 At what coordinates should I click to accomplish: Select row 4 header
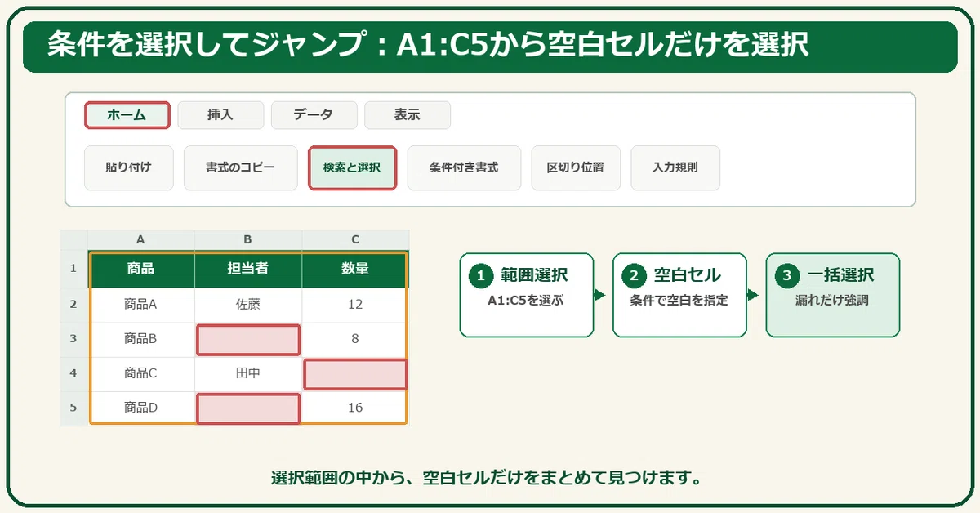(73, 374)
